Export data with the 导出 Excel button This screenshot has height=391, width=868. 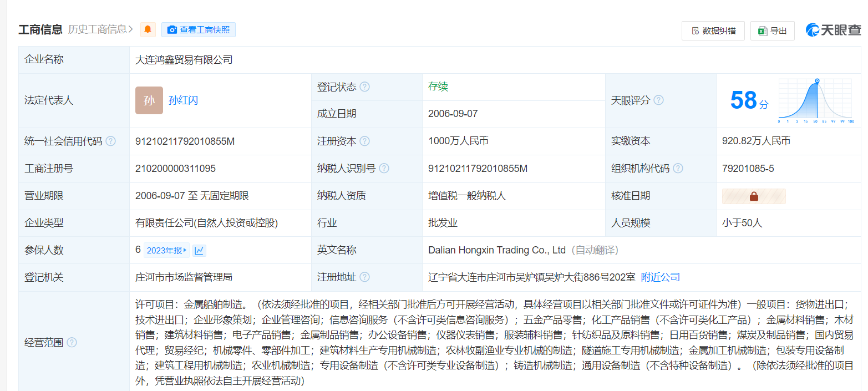tap(772, 31)
